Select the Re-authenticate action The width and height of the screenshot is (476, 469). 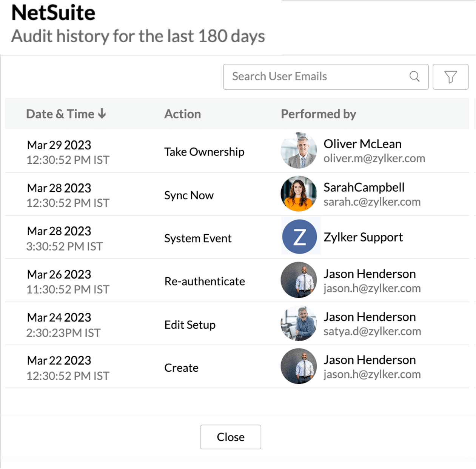tap(205, 281)
